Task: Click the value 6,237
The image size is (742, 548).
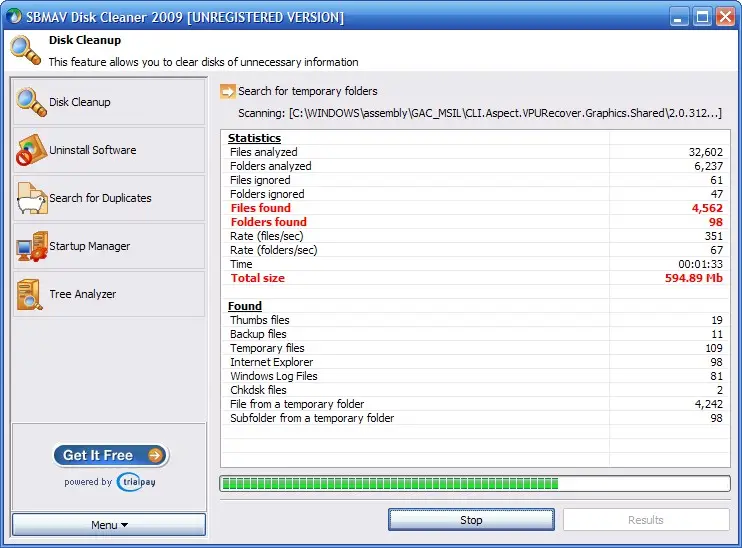Action: coord(708,166)
